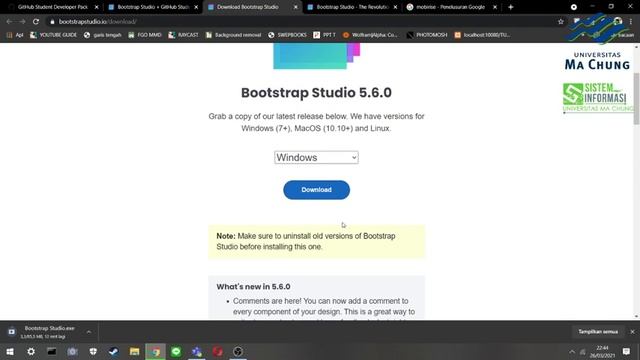Launch Steam from the taskbar

[x=113, y=351]
